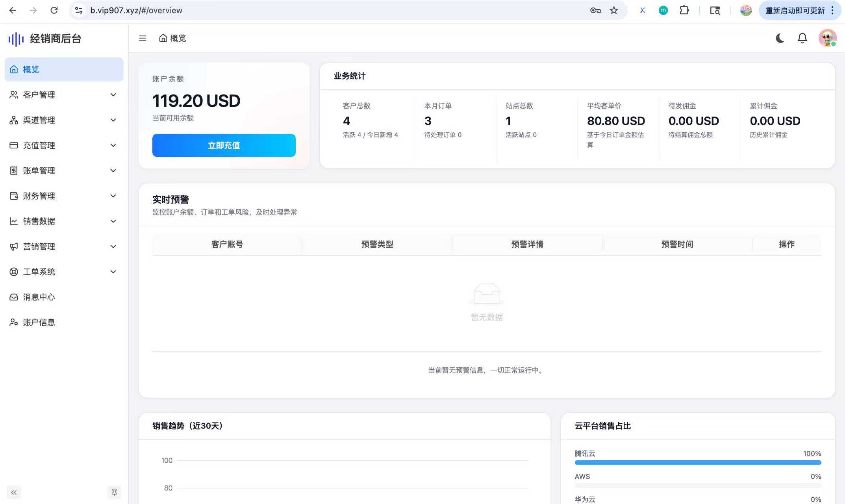Image resolution: width=845 pixels, height=504 pixels.
Task: Click the AWS 0% progress bar
Action: [698, 485]
